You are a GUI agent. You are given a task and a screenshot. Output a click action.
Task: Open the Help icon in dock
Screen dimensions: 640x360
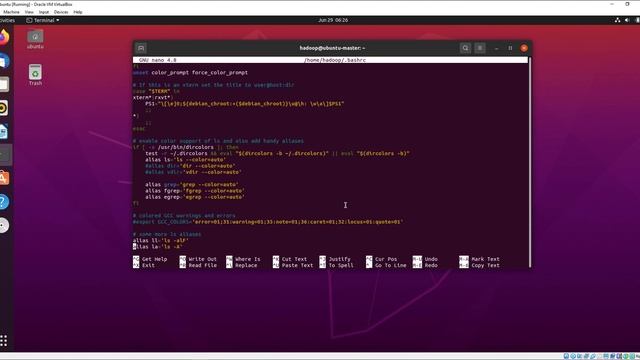click(x=3, y=202)
